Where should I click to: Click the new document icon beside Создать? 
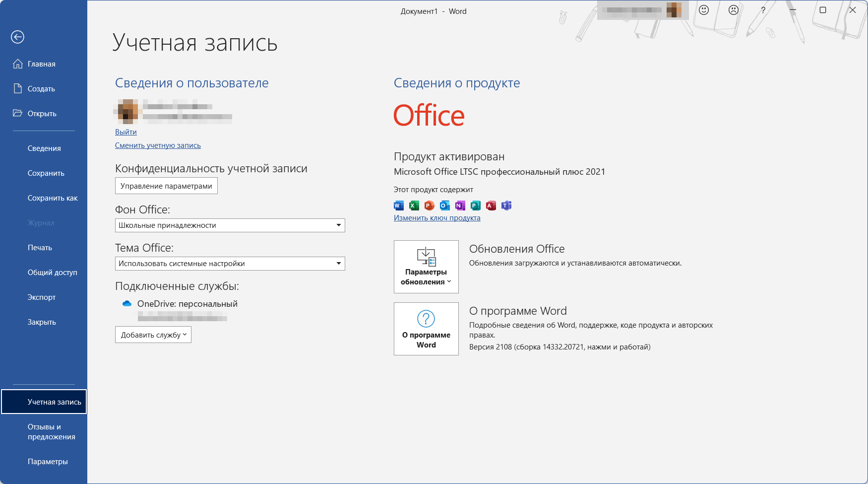(18, 88)
